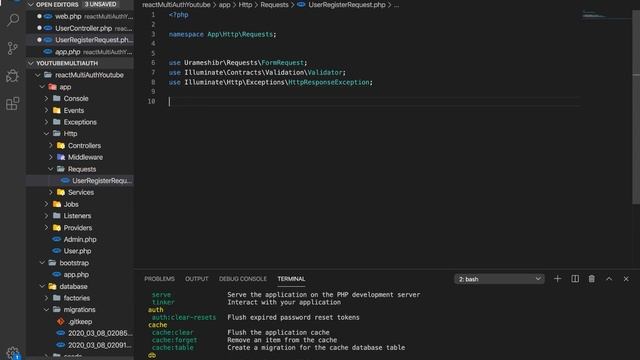Image resolution: width=640 pixels, height=360 pixels.
Task: Collapse the Requests folder
Action: pyautogui.click(x=51, y=169)
